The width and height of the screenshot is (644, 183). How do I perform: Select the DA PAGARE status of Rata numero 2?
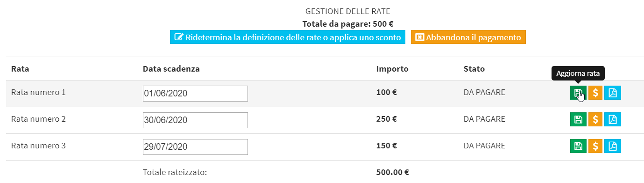[484, 119]
